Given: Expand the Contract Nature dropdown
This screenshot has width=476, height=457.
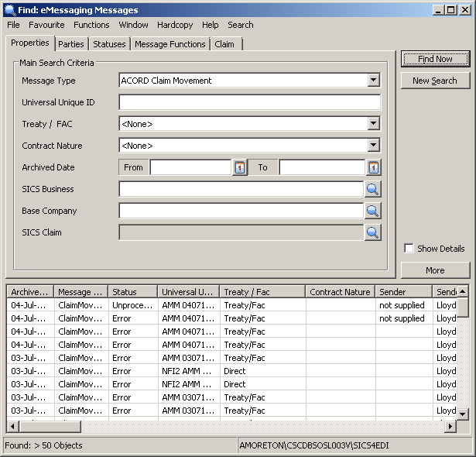Looking at the screenshot, I should (x=373, y=146).
